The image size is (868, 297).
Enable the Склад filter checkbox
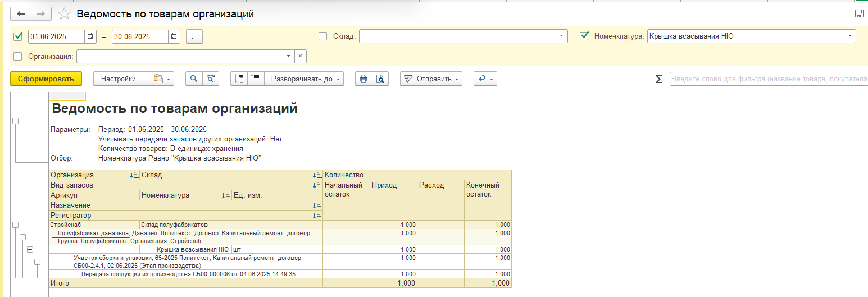pos(322,36)
